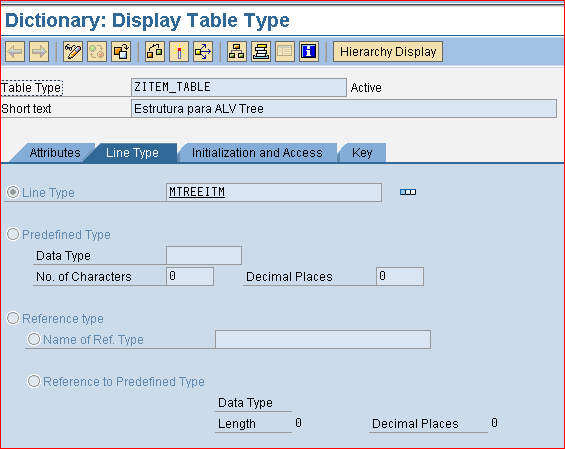Click the back arrow toolbar icon

tap(15, 52)
